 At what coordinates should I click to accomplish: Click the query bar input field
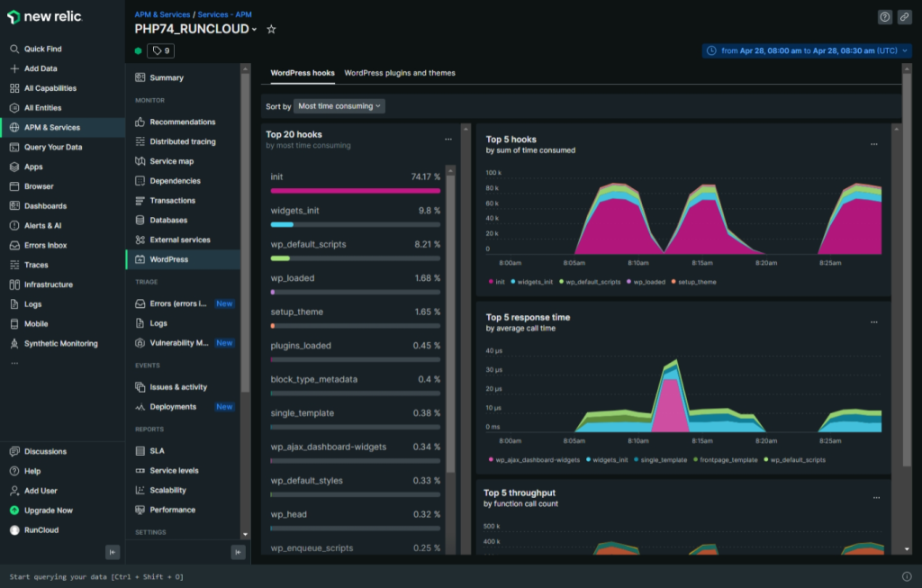point(450,577)
